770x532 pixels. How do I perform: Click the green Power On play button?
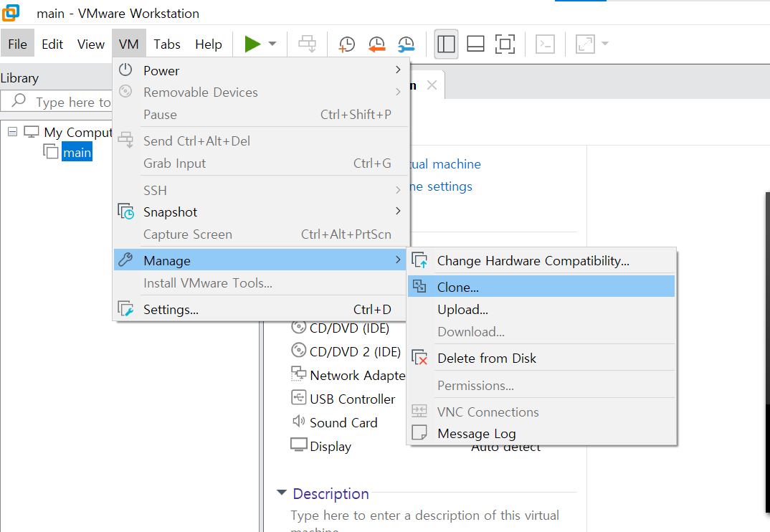(252, 44)
